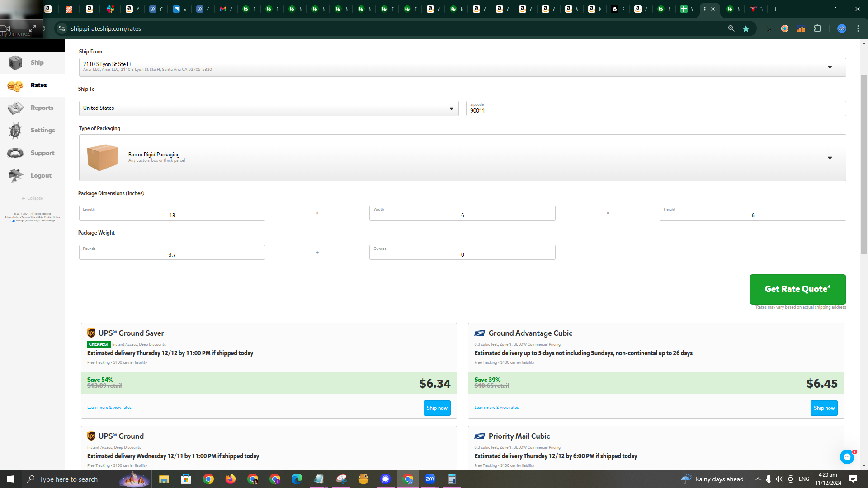Ship now with Ground Advantage Cubic
Screen dimensions: 868x488
point(824,408)
